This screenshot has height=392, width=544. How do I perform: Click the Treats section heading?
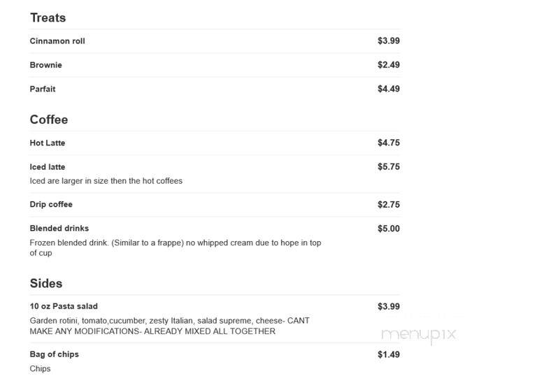click(48, 17)
